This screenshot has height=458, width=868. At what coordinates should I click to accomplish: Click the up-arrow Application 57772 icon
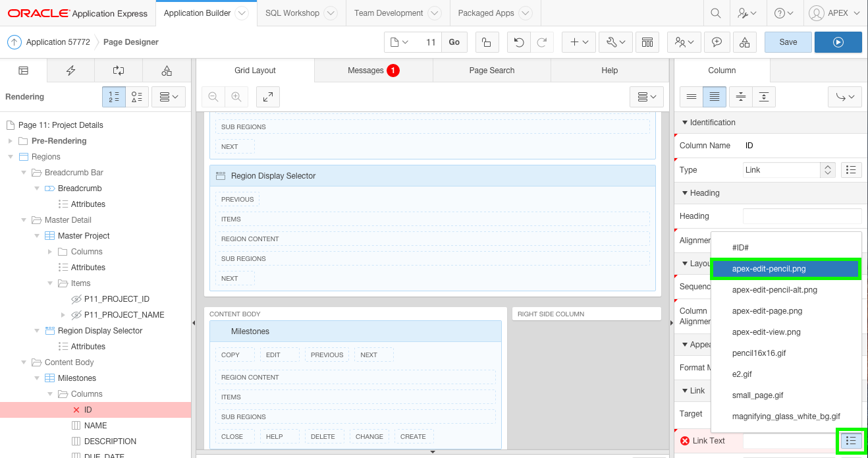coord(14,42)
